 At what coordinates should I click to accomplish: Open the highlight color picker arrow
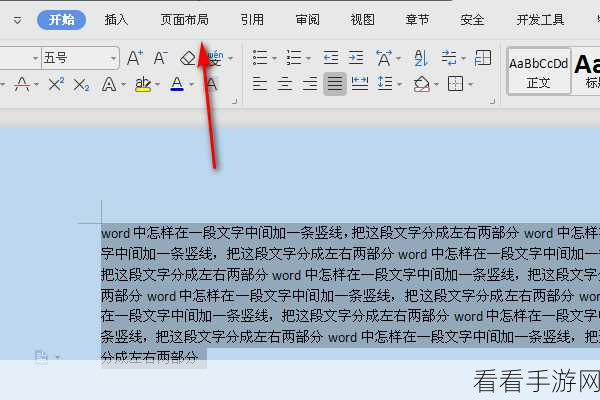[x=157, y=84]
